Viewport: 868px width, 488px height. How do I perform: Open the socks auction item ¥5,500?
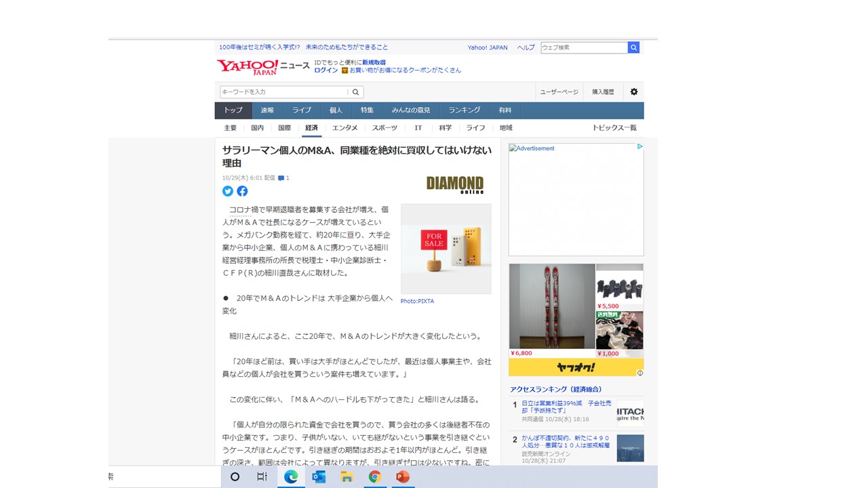[620, 287]
